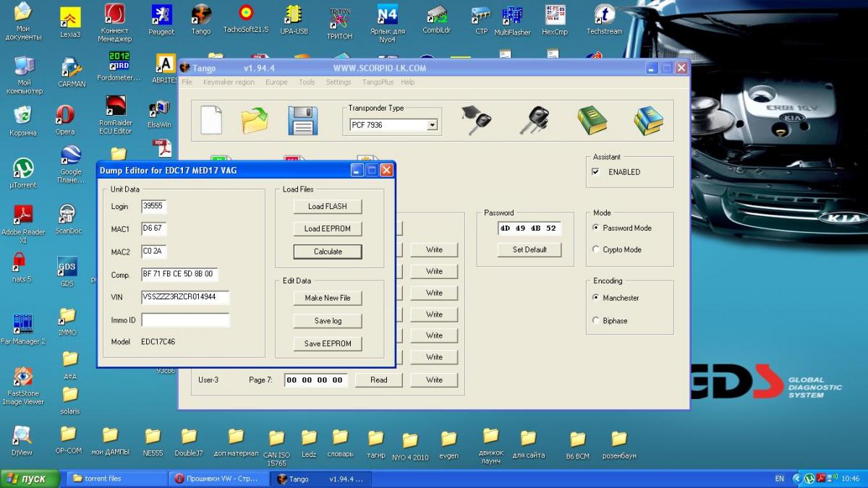
Task: Click the empty Immo ID field
Action: point(185,320)
